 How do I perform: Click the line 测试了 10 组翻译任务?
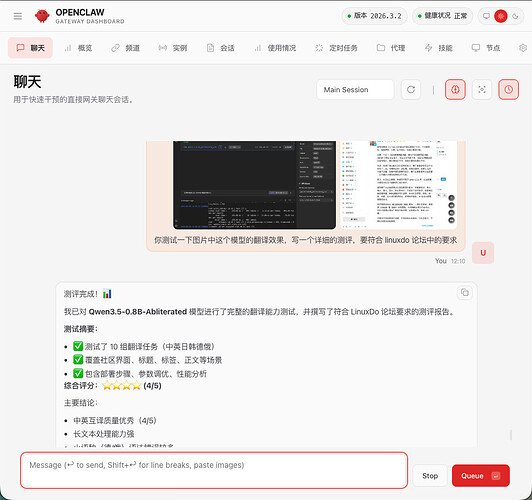pos(150,347)
